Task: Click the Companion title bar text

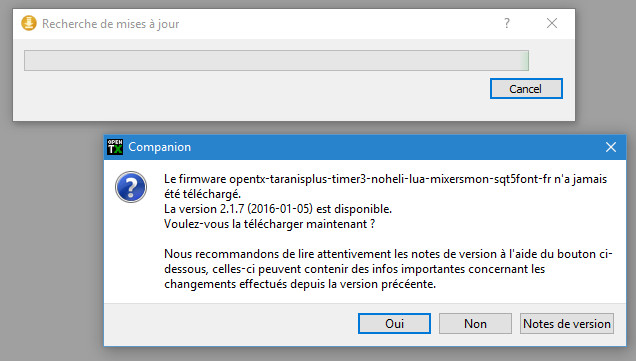Action: (159, 147)
